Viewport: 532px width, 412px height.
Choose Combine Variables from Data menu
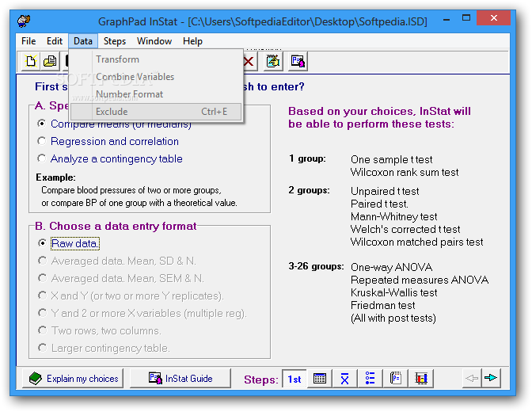coord(156,77)
